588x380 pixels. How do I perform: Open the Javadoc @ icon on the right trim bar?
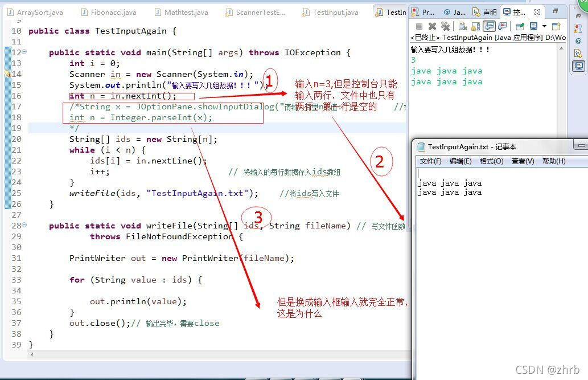click(x=578, y=41)
